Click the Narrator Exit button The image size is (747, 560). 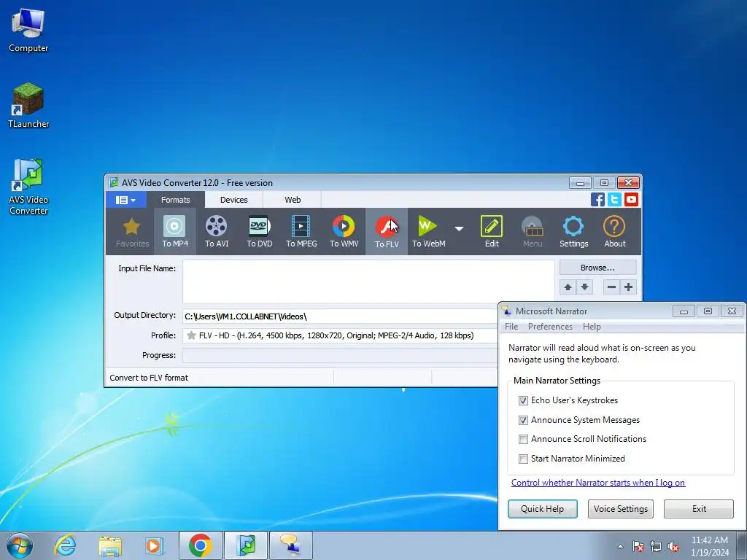click(698, 508)
